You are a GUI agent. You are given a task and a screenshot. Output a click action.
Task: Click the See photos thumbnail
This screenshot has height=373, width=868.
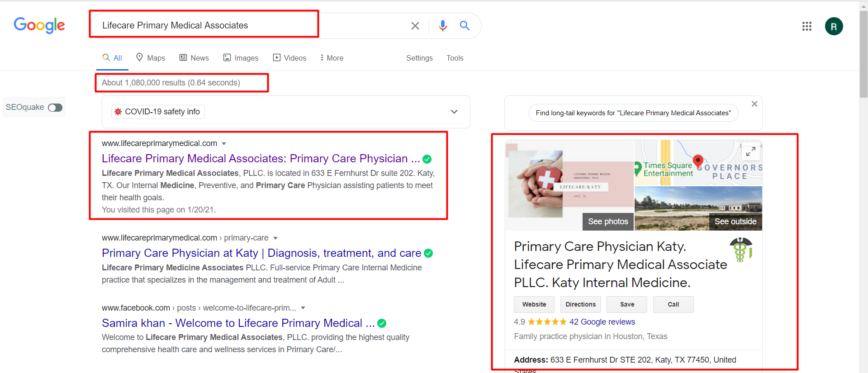pyautogui.click(x=607, y=222)
